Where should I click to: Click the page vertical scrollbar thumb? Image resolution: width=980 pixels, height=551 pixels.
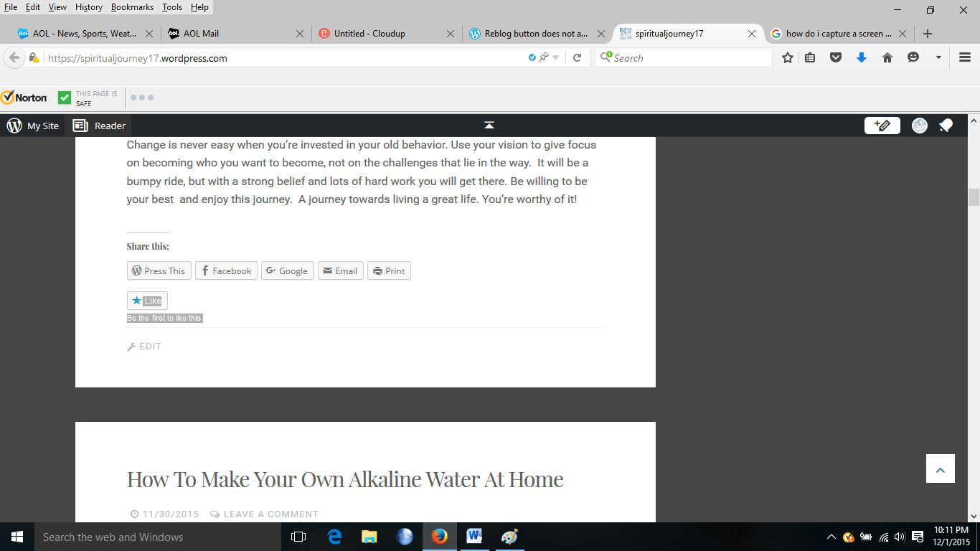click(x=974, y=197)
